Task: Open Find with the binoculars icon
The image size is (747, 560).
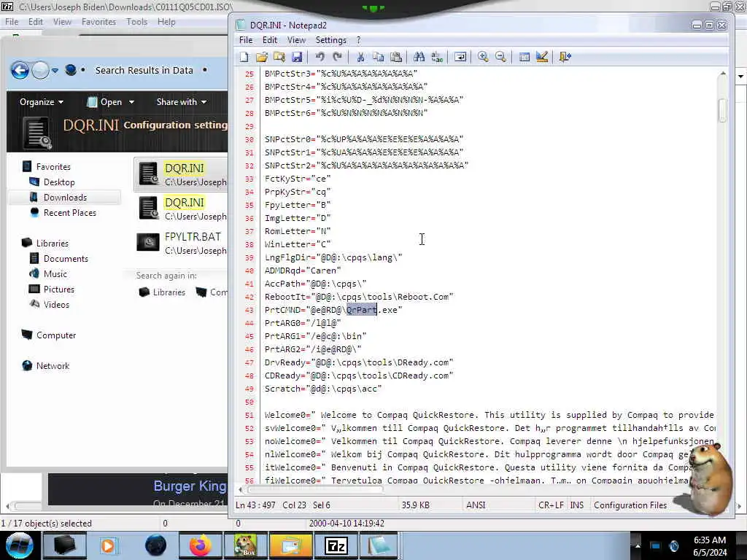Action: [x=419, y=57]
